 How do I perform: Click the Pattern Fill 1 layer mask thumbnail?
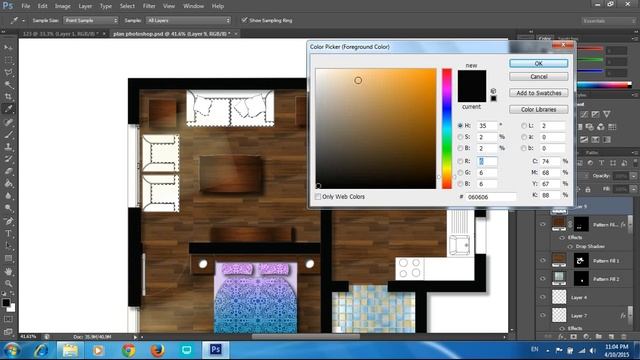581,260
